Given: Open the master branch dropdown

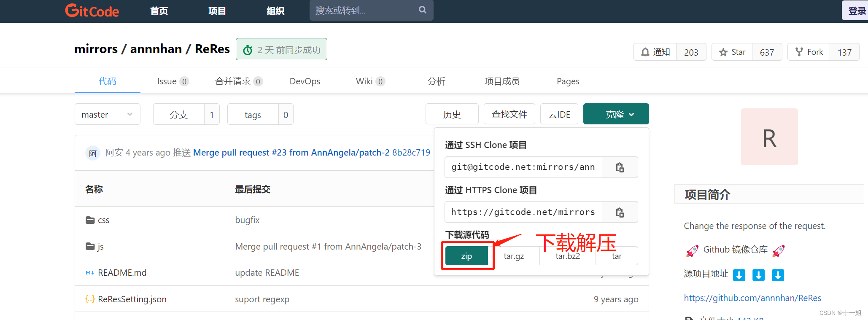Looking at the screenshot, I should click(108, 114).
